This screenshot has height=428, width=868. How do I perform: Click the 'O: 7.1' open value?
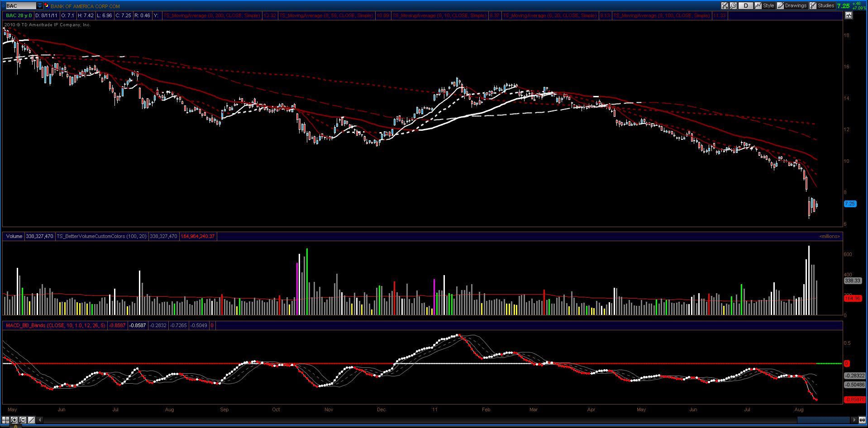(x=68, y=15)
